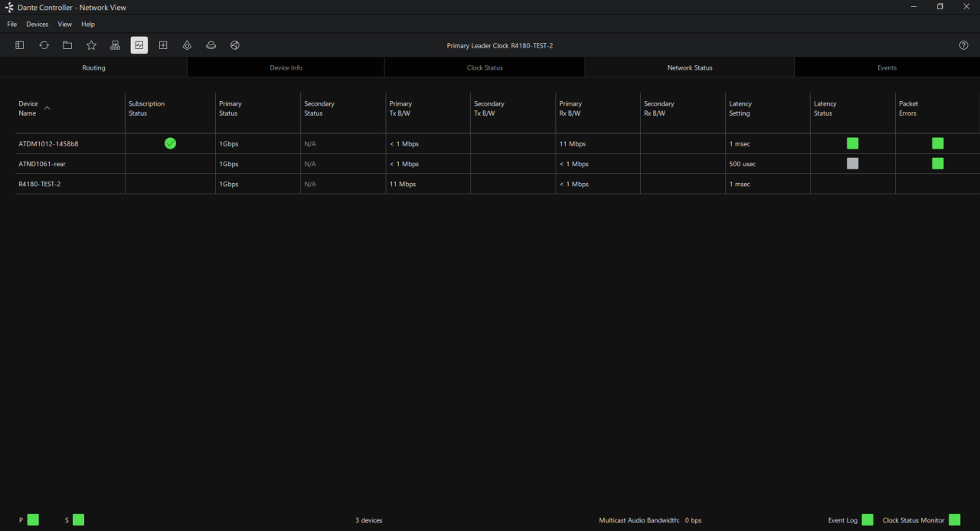Image resolution: width=980 pixels, height=531 pixels.
Task: Click packet errors square for ATND1061-rear
Action: pyautogui.click(x=937, y=163)
